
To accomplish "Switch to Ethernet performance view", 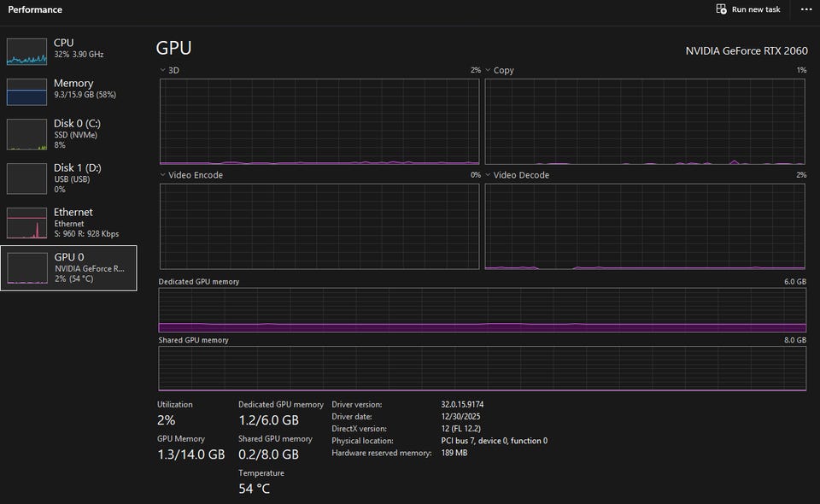I will [73, 212].
